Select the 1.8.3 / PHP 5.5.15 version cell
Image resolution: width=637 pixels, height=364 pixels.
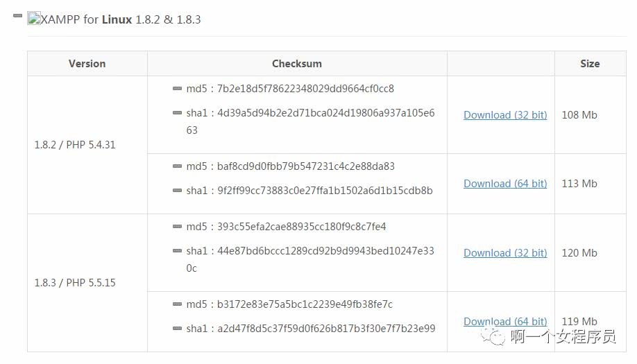[87, 283]
